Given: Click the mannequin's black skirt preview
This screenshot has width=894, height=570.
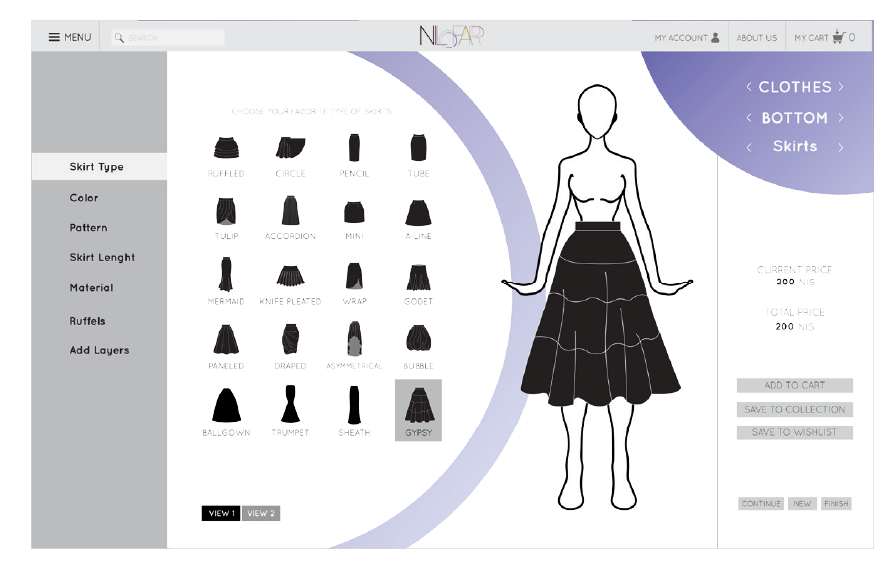Looking at the screenshot, I should click(600, 314).
